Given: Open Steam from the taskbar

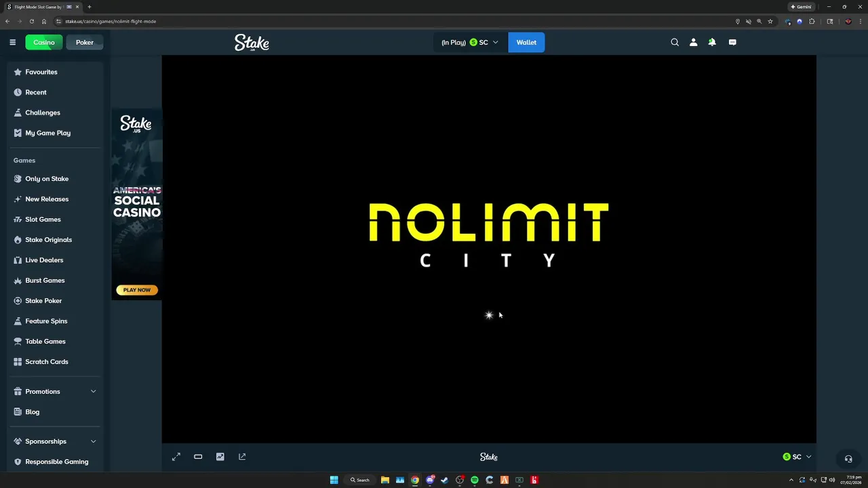Looking at the screenshot, I should 445,480.
